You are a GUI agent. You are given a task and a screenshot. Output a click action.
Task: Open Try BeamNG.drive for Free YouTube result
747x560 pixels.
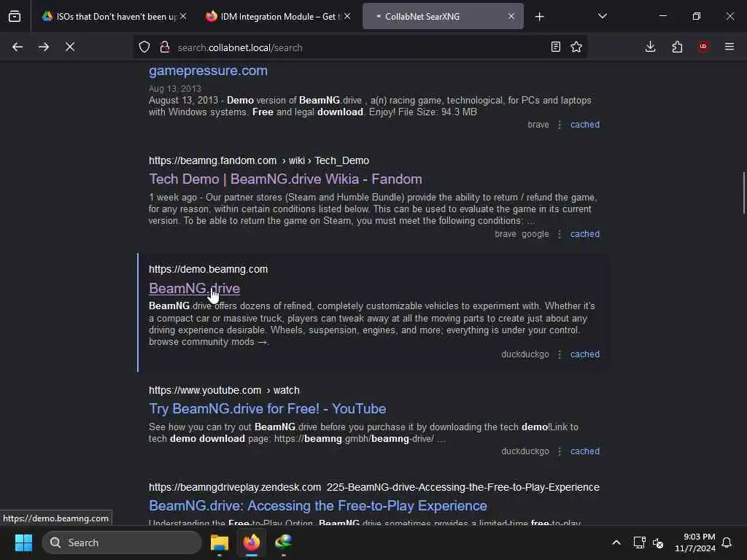[267, 408]
